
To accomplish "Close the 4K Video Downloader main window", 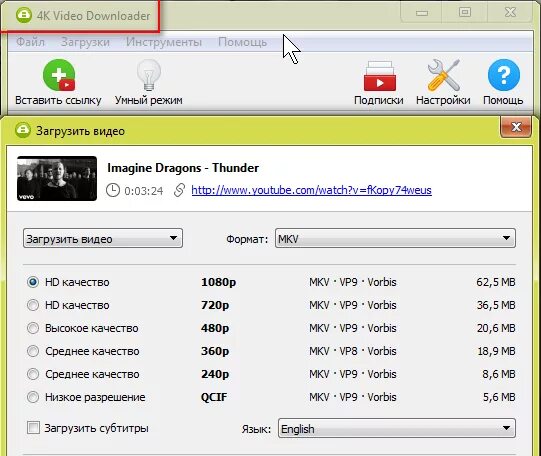I will (x=510, y=12).
